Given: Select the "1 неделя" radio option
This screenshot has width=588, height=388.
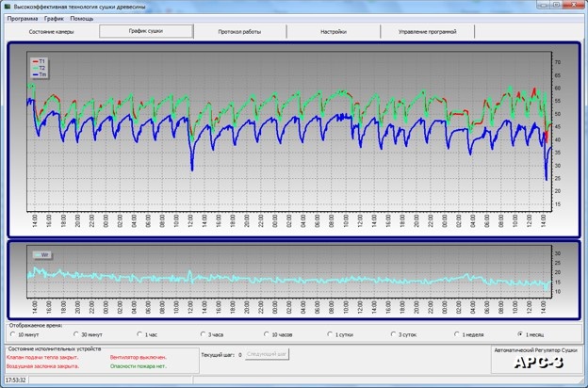Looking at the screenshot, I should [456, 334].
